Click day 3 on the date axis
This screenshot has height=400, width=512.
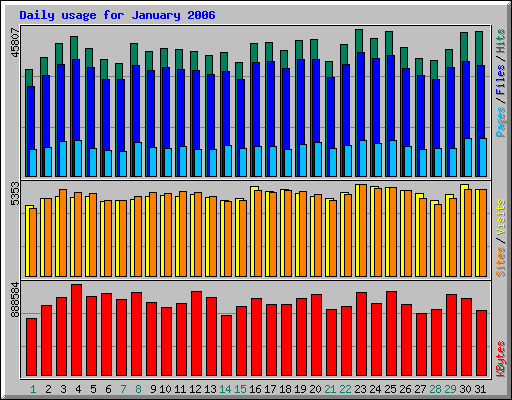pyautogui.click(x=63, y=389)
